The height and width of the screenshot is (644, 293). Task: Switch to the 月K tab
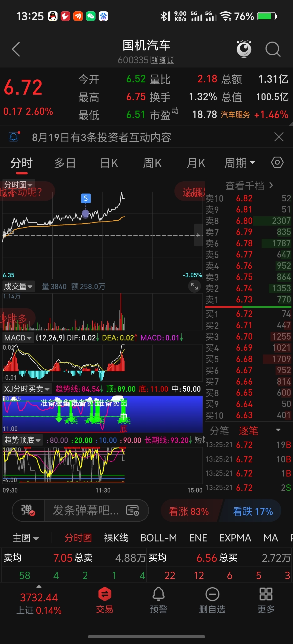tap(196, 163)
